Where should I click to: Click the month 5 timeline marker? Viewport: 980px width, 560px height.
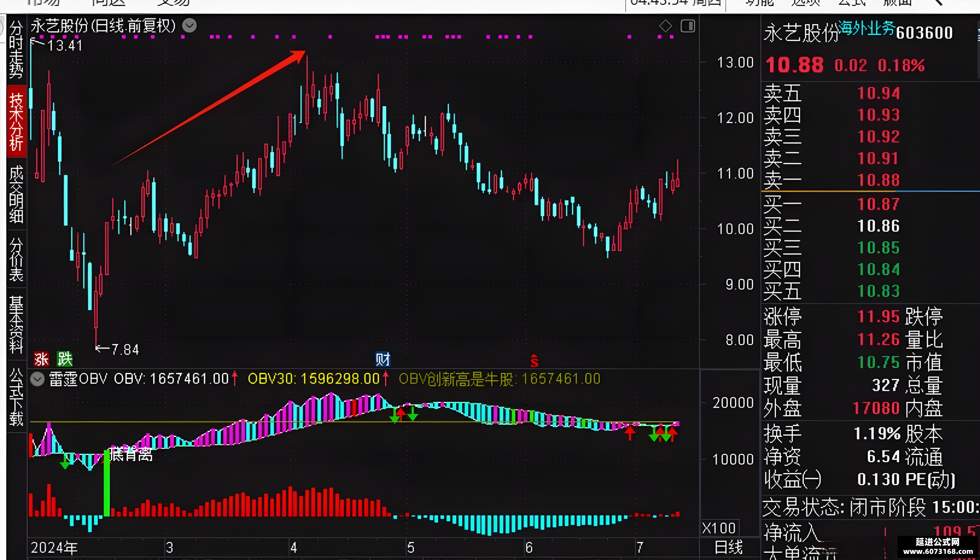[x=411, y=547]
